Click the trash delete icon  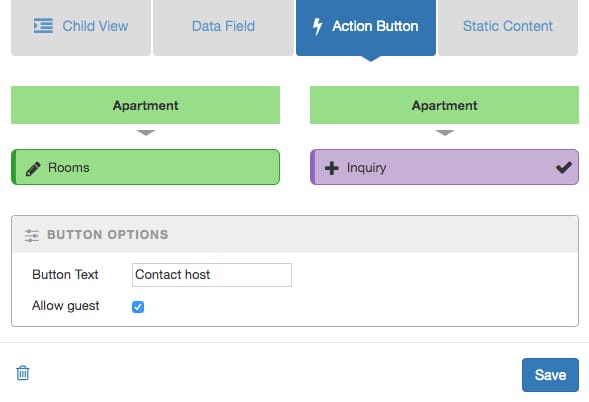tap(23, 373)
